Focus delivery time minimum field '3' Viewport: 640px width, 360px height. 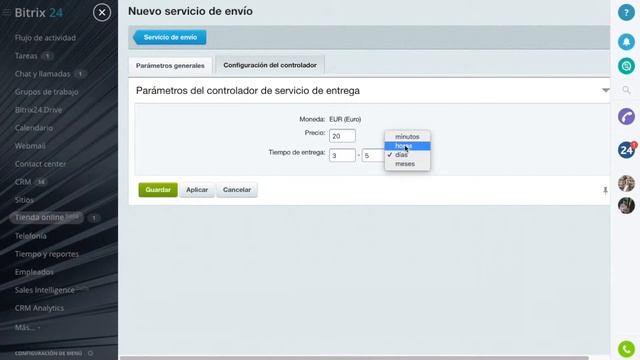[x=342, y=156]
